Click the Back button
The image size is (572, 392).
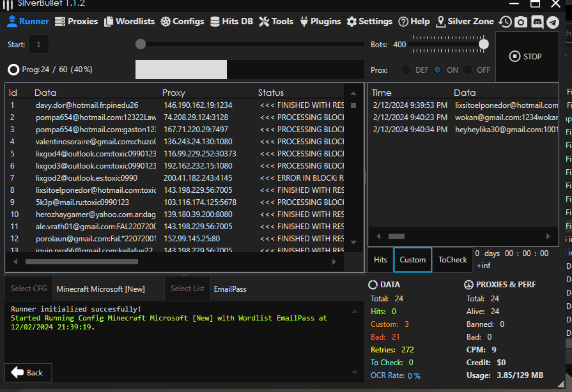[28, 373]
